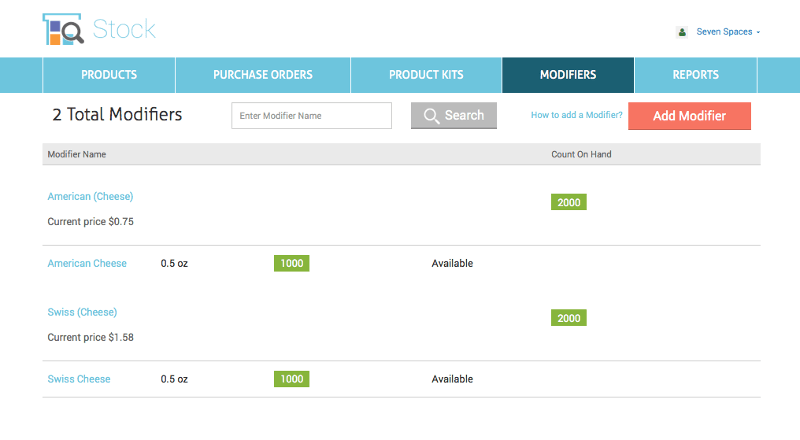The height and width of the screenshot is (440, 800).
Task: Open the American (Cheese) modifier
Action: point(90,197)
